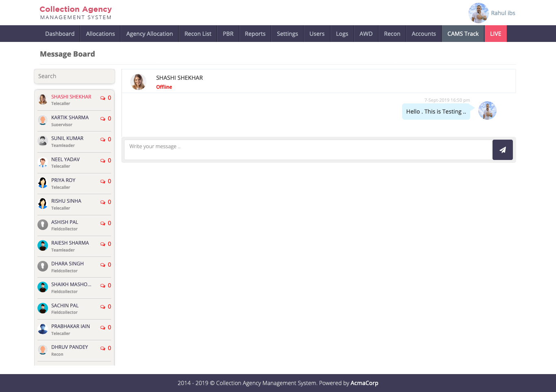Click Priya Roy's avatar icon
Viewport: 556px width, 392px height.
coord(43,183)
